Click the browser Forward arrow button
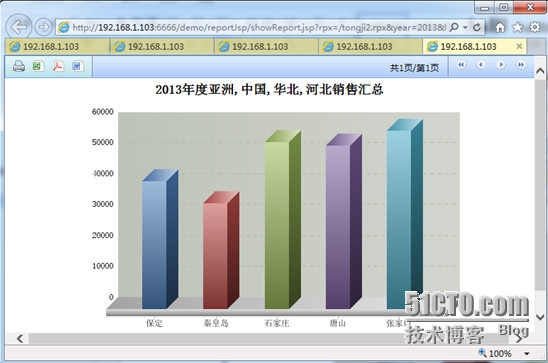 (x=44, y=27)
